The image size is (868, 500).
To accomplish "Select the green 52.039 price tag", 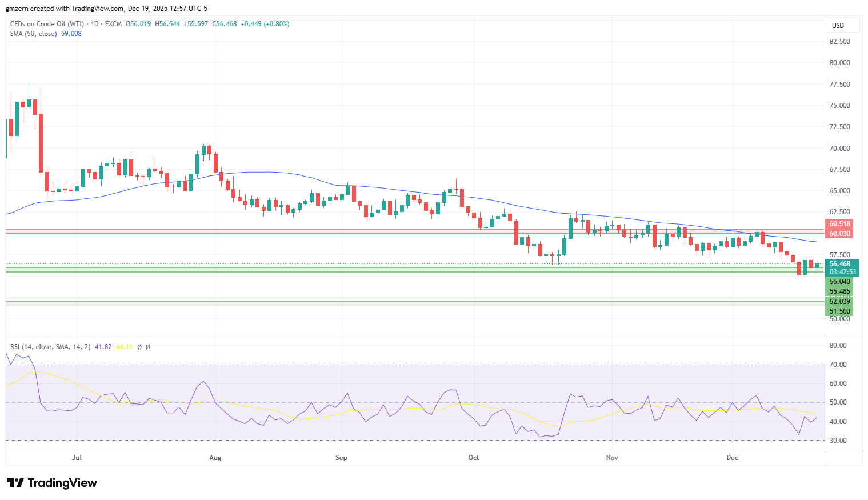I will click(x=839, y=302).
